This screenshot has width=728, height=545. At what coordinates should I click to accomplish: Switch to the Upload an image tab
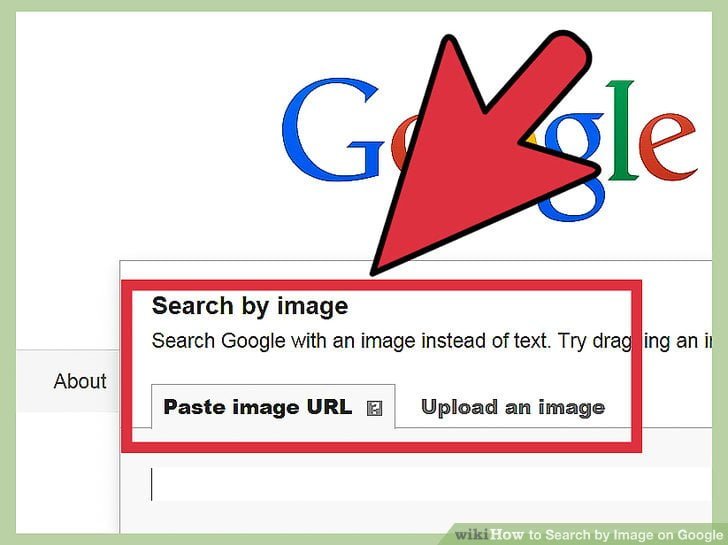[x=513, y=407]
